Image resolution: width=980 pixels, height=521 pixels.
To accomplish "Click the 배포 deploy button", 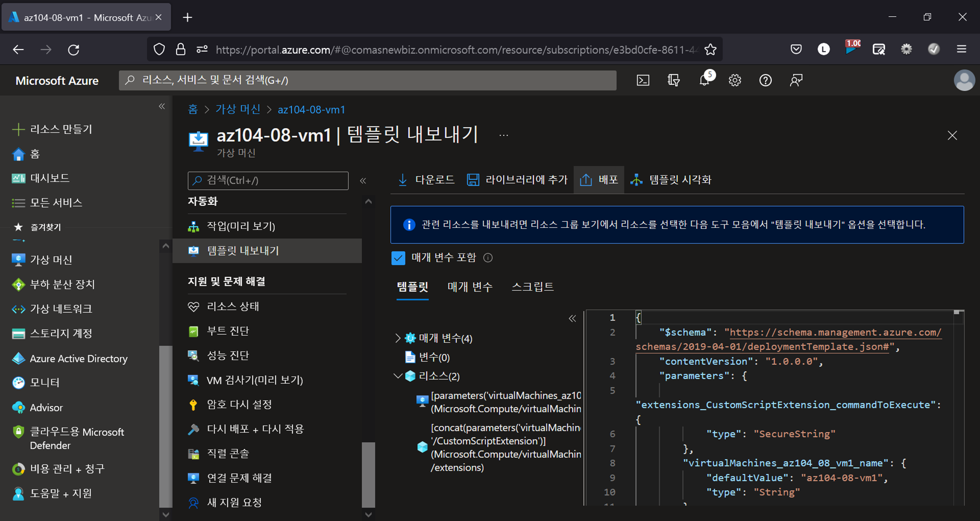I will coord(599,180).
